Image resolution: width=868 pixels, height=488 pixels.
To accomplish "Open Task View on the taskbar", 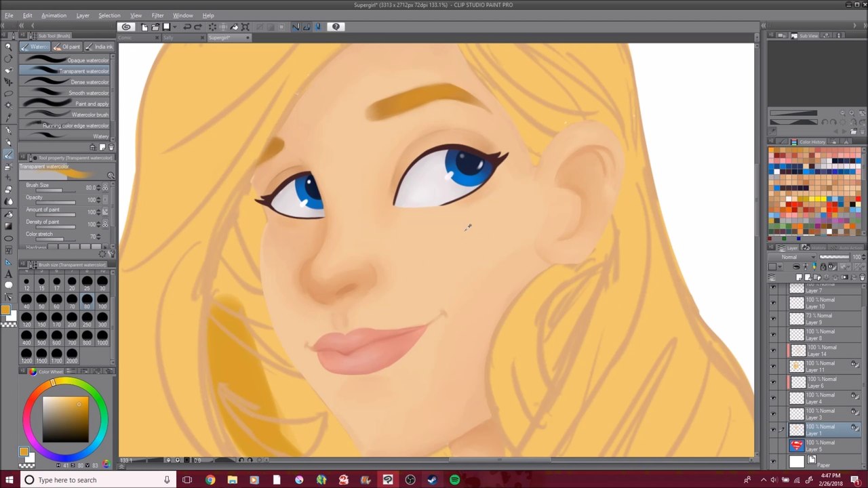I will [x=187, y=480].
